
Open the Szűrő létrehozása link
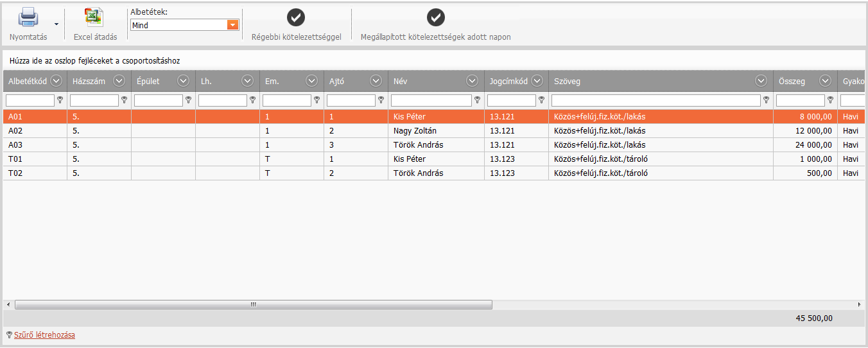click(x=44, y=335)
